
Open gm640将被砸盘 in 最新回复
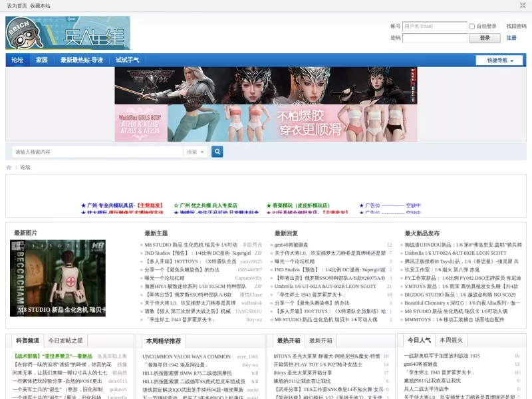coord(291,245)
